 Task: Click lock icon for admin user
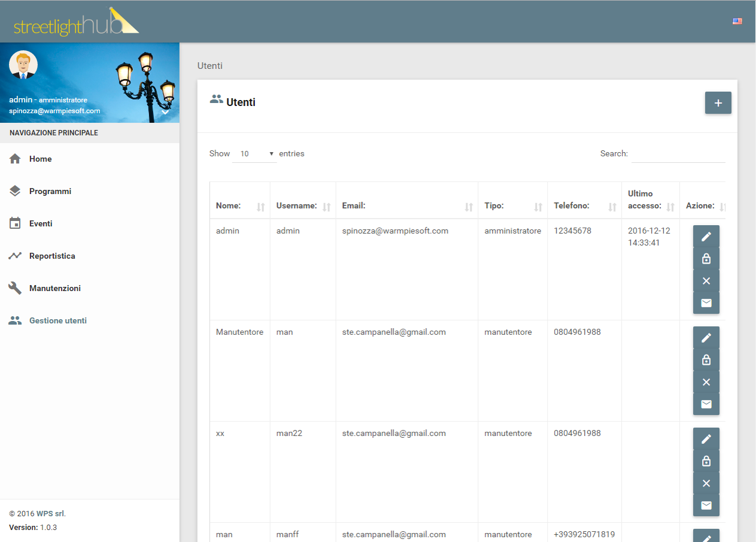pyautogui.click(x=706, y=259)
